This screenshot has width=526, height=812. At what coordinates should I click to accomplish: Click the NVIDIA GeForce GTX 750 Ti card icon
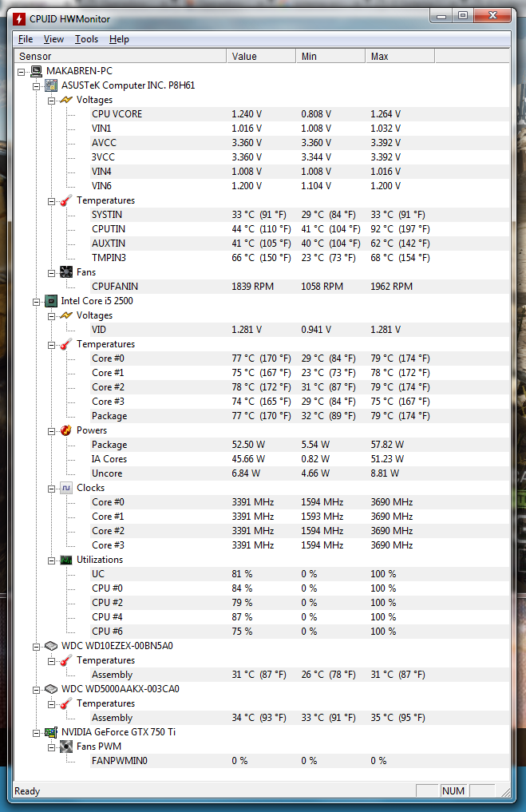51,732
